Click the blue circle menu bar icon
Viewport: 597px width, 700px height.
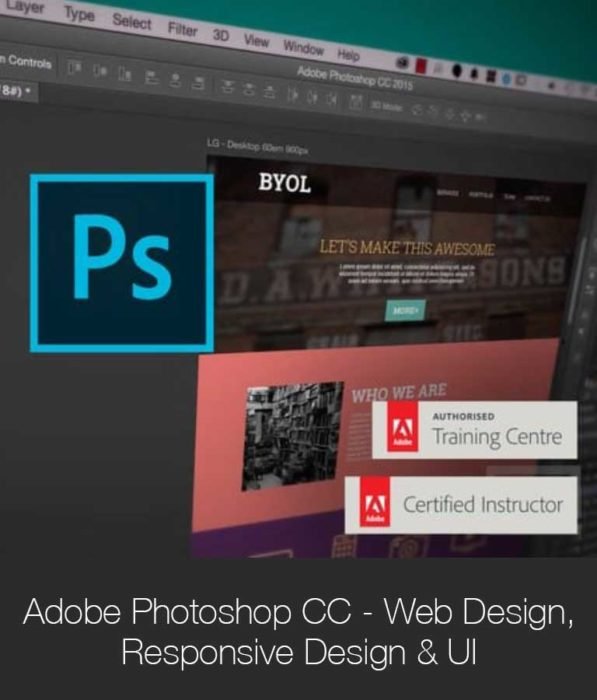point(506,79)
